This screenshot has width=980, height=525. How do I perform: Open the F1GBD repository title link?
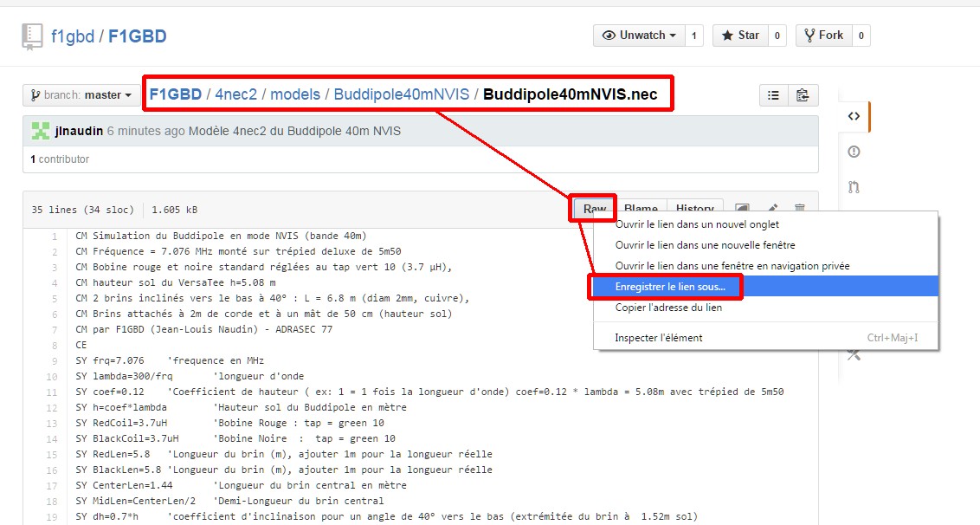(x=138, y=36)
